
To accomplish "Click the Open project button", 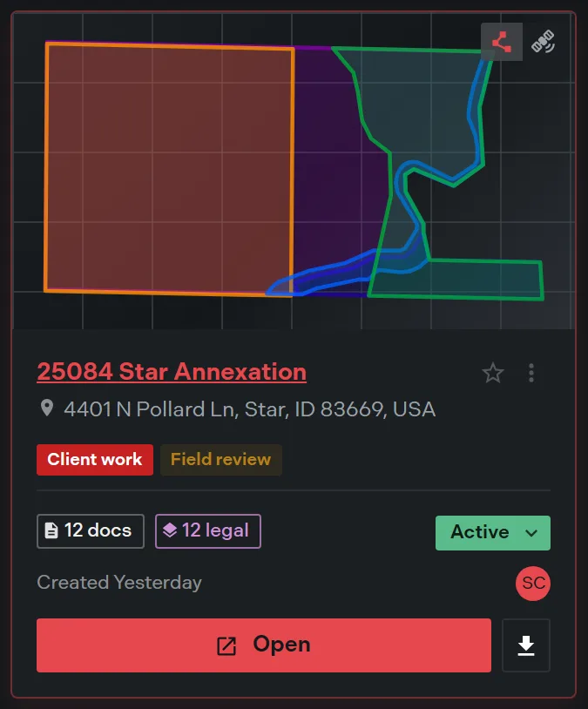I will pos(264,645).
